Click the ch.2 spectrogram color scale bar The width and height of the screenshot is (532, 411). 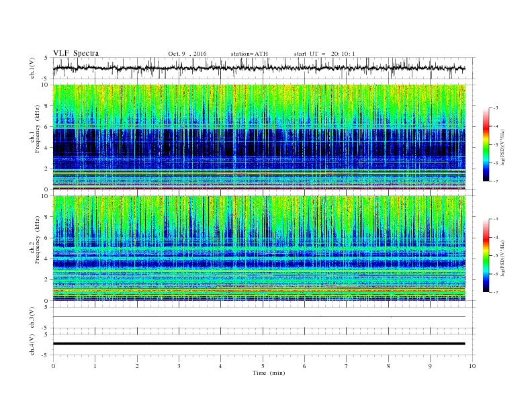coord(486,255)
